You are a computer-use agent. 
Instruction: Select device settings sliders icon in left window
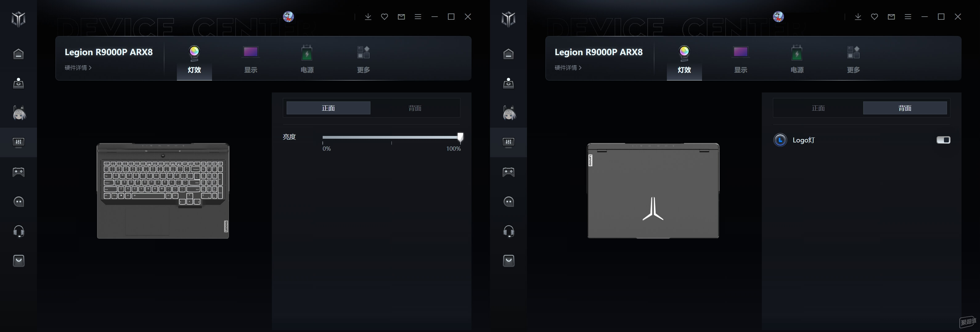click(x=18, y=142)
